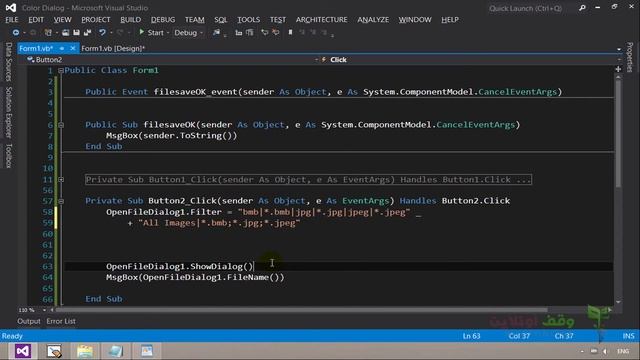Switch to the Form1.vb code tab
This screenshot has width=640, height=360.
(36, 48)
